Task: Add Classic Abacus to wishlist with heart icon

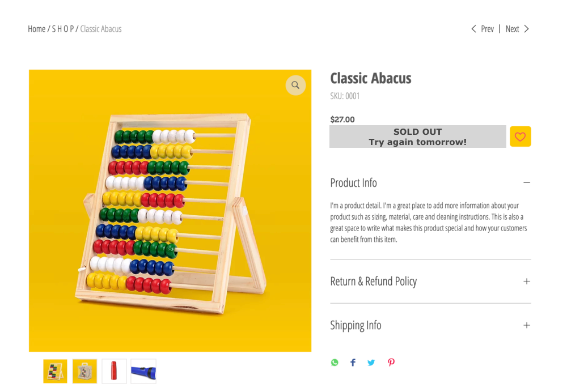Action: coord(520,137)
